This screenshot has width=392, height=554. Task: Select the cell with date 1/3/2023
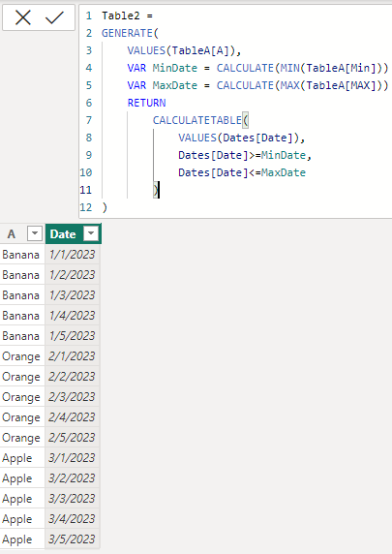pos(73,295)
